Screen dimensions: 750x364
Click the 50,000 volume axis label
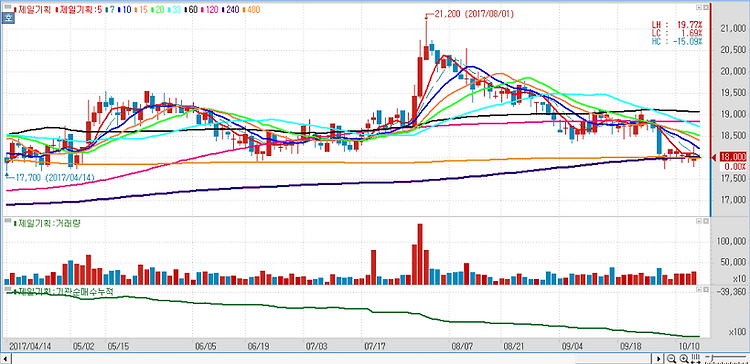[733, 262]
